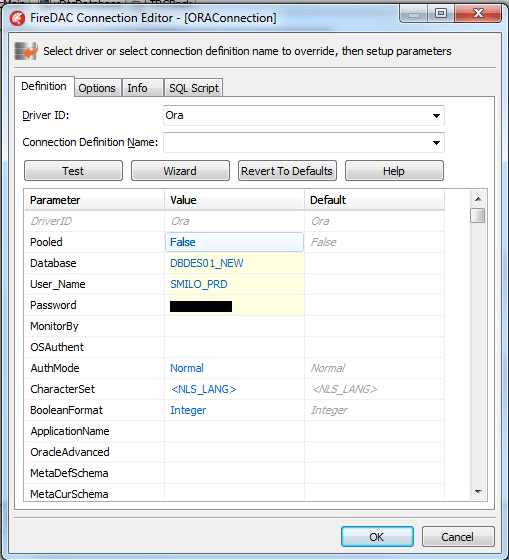Image resolution: width=509 pixels, height=560 pixels.
Task: Expand the Connection Definition Name dropdown
Action: pos(436,142)
